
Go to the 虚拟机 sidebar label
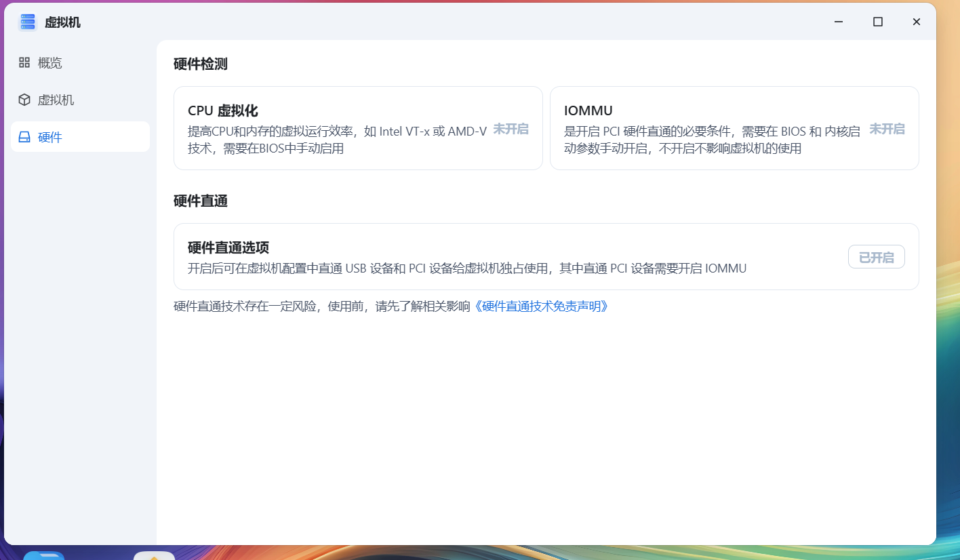coord(56,100)
